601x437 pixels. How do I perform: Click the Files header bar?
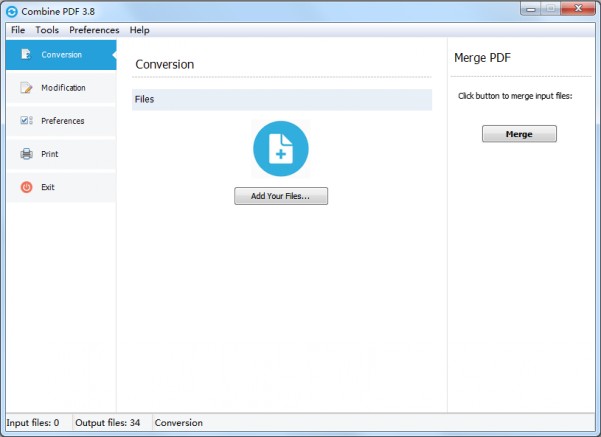pyautogui.click(x=282, y=100)
